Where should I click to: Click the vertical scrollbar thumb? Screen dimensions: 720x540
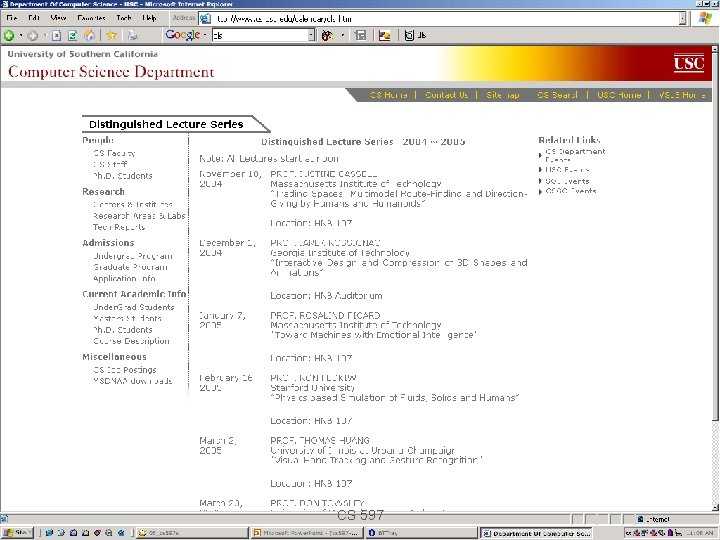[715, 235]
